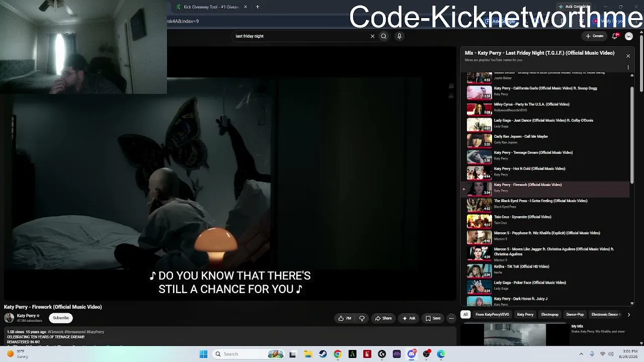The width and height of the screenshot is (644, 362).
Task: Open YouTube notifications bell
Action: click(x=615, y=36)
